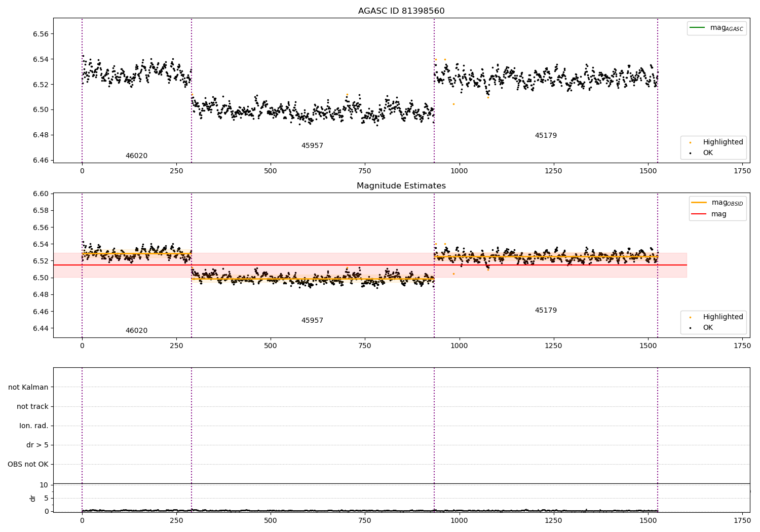760x532 pixels.
Task: Click the red line sample in the mag legend
Action: tap(699, 214)
